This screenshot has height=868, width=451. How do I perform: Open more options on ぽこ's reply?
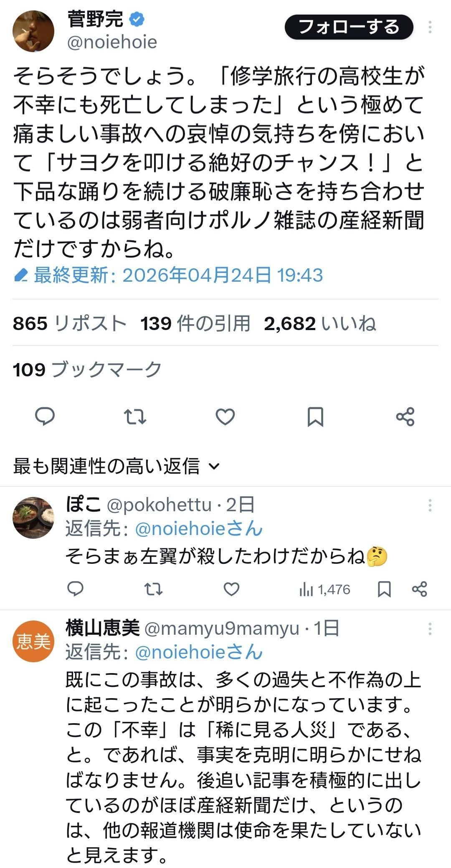[430, 506]
